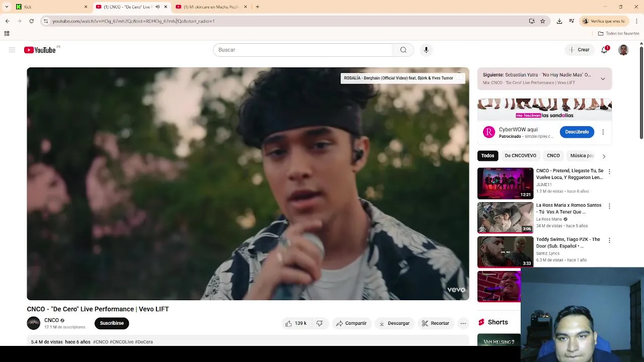Open site information icon in address bar

pyautogui.click(x=46, y=21)
